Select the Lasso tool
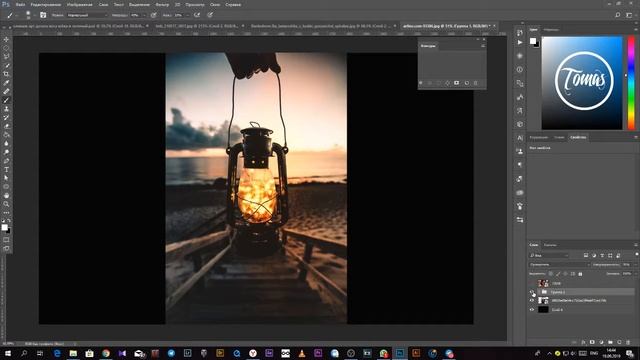The width and height of the screenshot is (640, 360). pos(6,57)
